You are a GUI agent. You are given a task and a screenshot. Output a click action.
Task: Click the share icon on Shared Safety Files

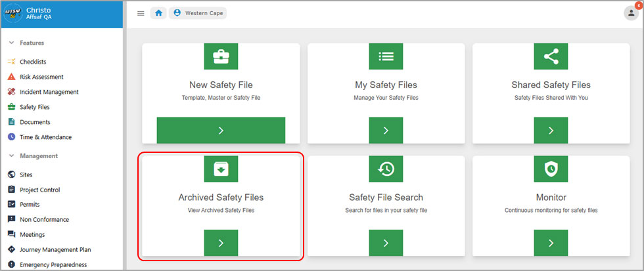551,56
